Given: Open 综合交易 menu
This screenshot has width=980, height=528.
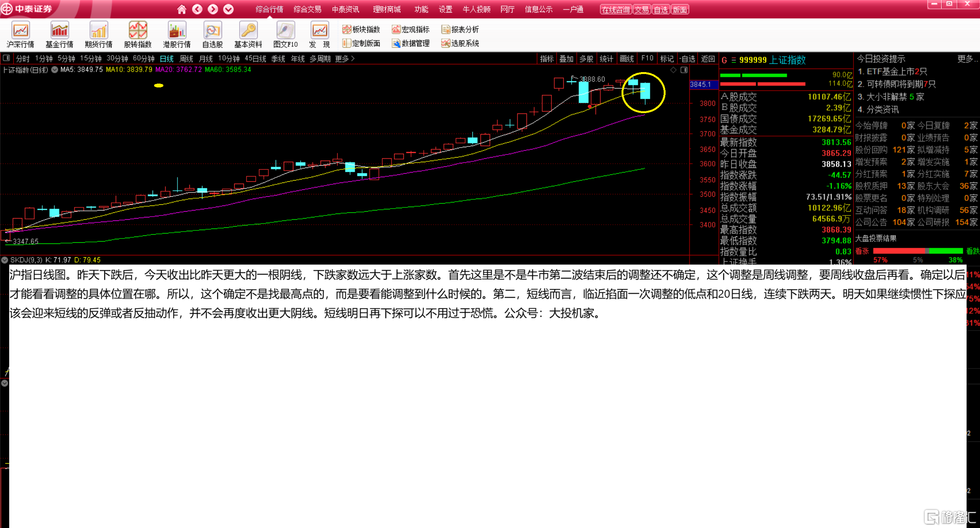Looking at the screenshot, I should (307, 9).
